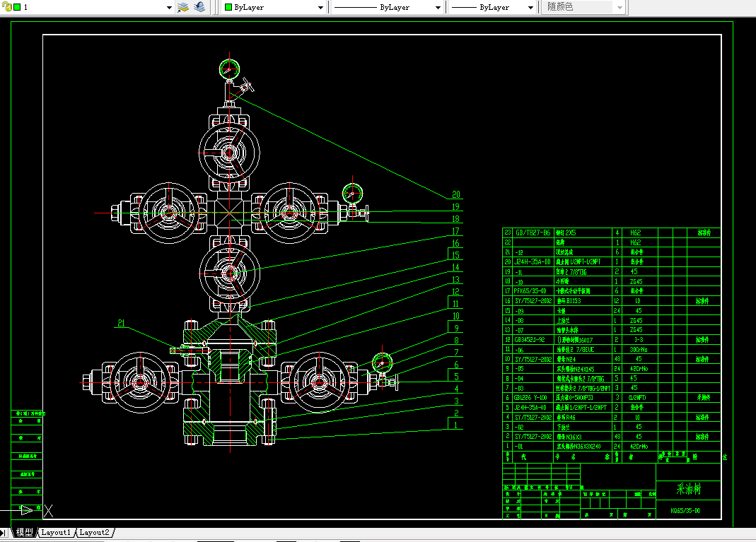Open the 随颜色 plot style dropdown
The width and height of the screenshot is (756, 542).
620,7
